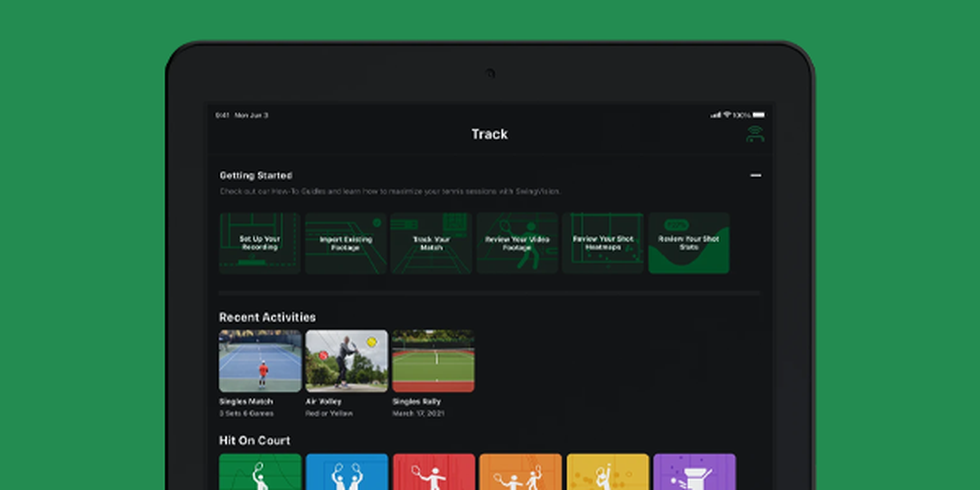Tap the 'Red or Yellow' subtitle text
This screenshot has width=980, height=490.
tap(329, 413)
